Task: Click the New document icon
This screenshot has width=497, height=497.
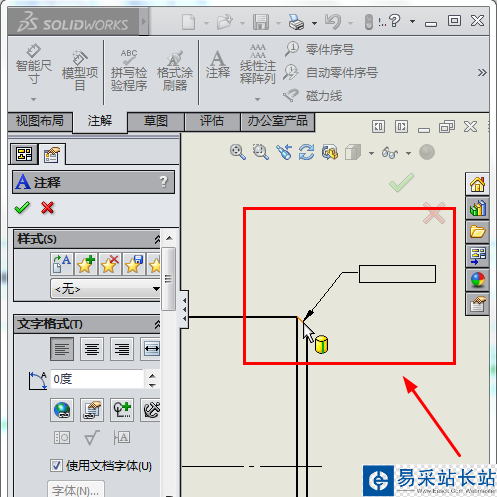Action: (189, 22)
